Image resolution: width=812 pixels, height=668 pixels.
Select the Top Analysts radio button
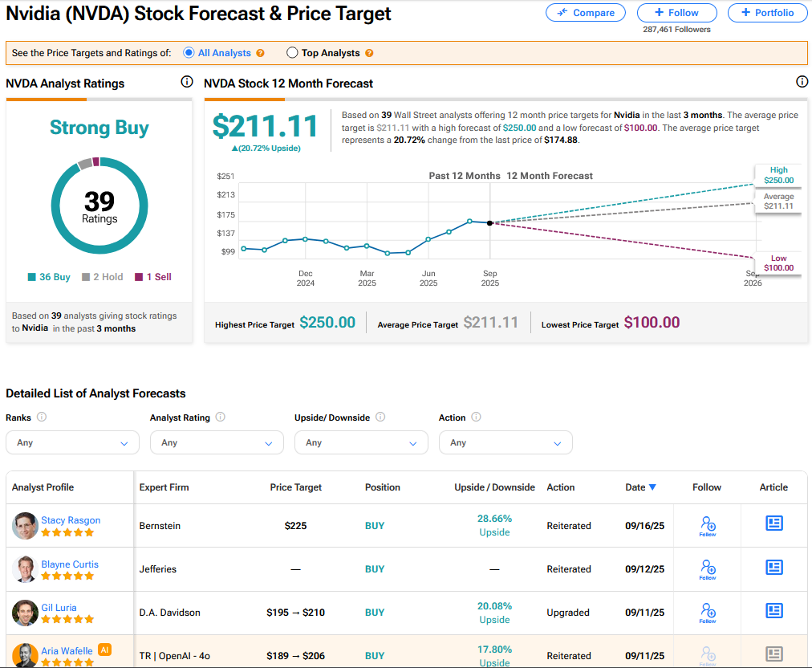(292, 53)
